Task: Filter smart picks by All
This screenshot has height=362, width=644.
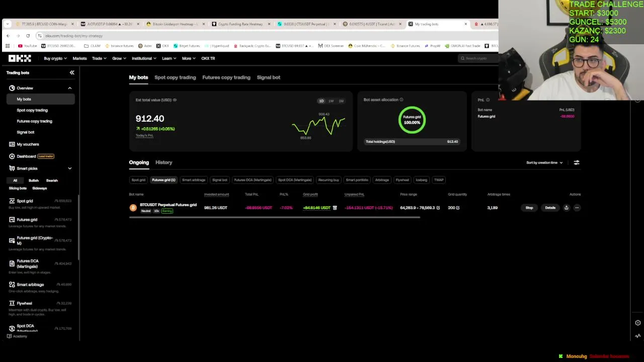Action: click(15, 180)
